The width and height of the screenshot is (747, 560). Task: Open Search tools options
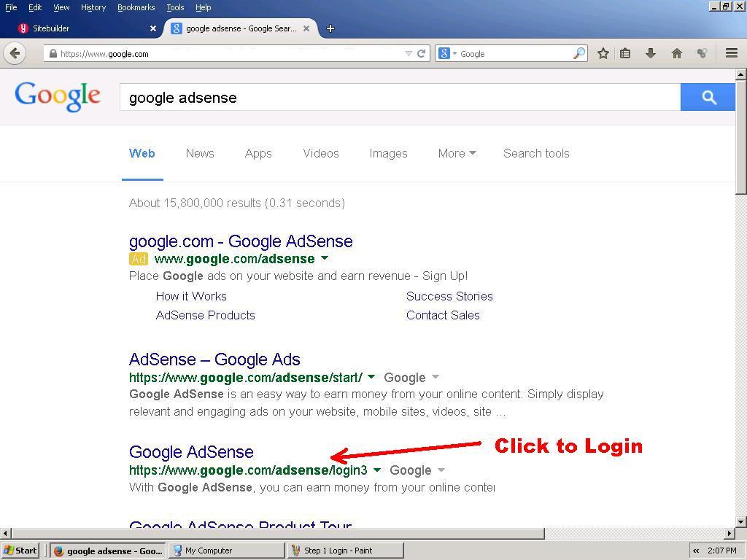(x=536, y=153)
